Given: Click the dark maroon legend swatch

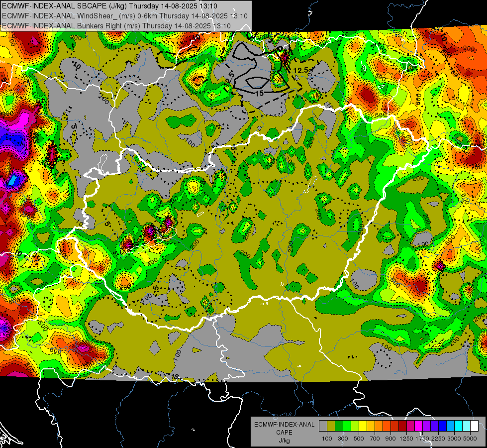Looking at the screenshot, I should point(402,426).
